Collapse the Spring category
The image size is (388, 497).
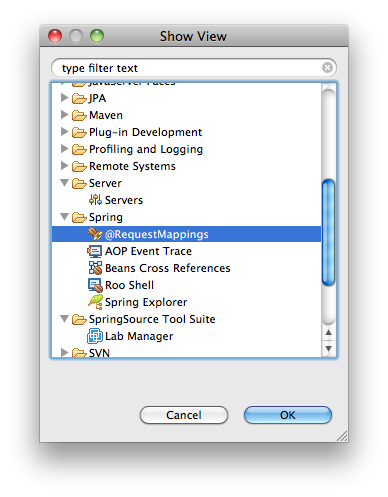65,217
